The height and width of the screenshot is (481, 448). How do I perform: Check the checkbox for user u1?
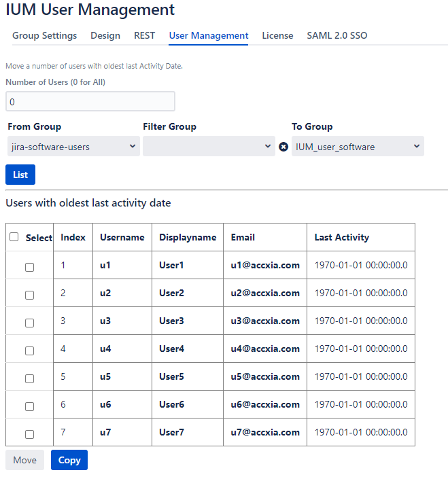29,267
